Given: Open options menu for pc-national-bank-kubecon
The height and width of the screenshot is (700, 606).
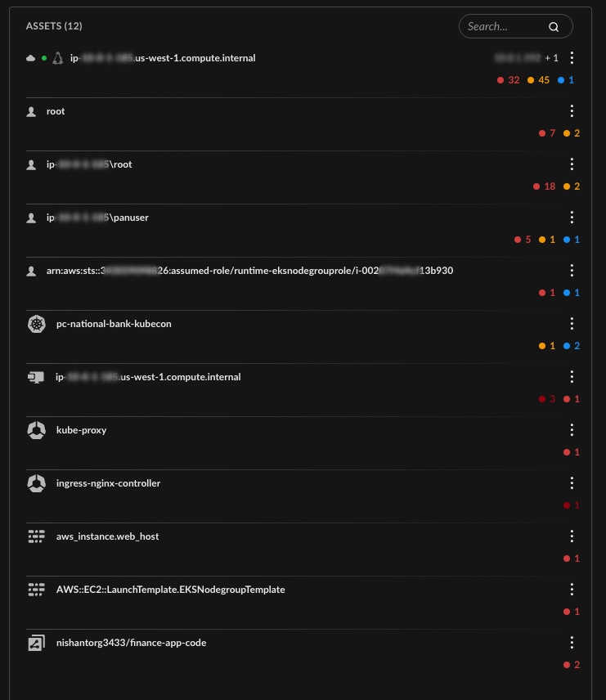Looking at the screenshot, I should [x=572, y=324].
